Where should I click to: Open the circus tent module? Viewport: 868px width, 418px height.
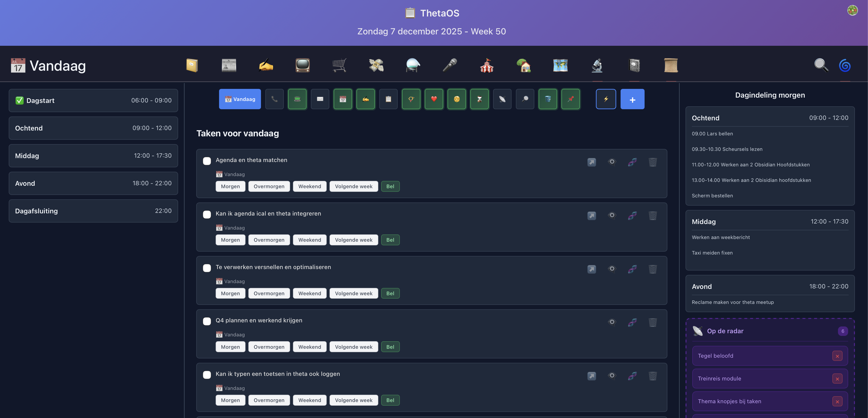487,65
